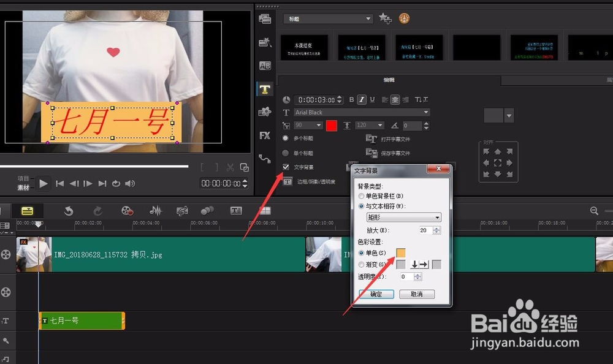
Task: Open the Arial Black font dropdown
Action: [356, 112]
